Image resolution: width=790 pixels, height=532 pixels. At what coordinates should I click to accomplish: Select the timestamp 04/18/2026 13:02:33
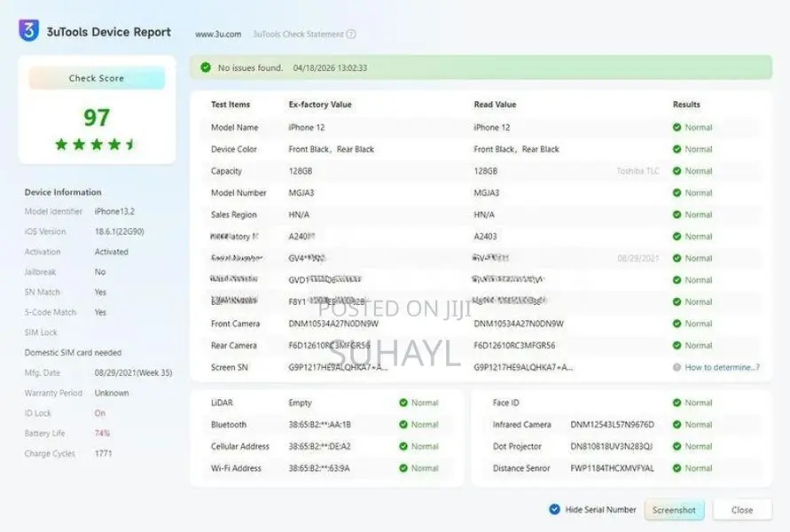(330, 67)
